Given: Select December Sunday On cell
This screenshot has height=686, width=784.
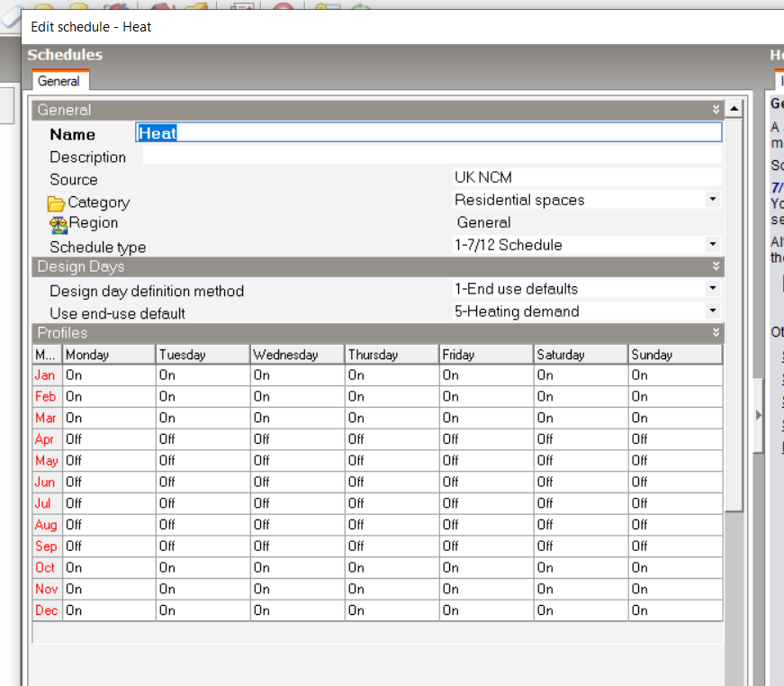Looking at the screenshot, I should point(675,610).
